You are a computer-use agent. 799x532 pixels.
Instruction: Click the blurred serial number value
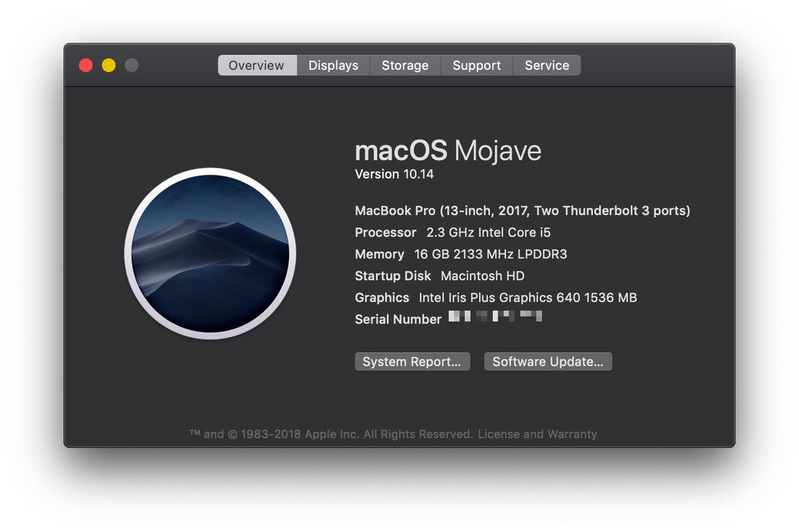pos(495,317)
